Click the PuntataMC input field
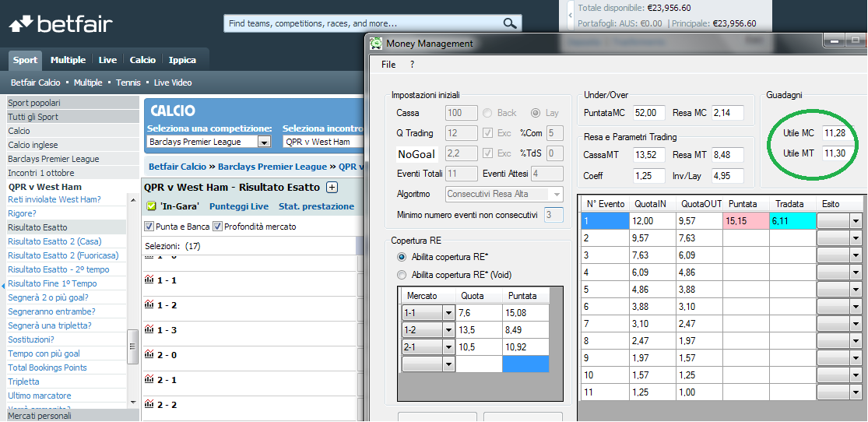Screen dimensions: 868x422 648,113
